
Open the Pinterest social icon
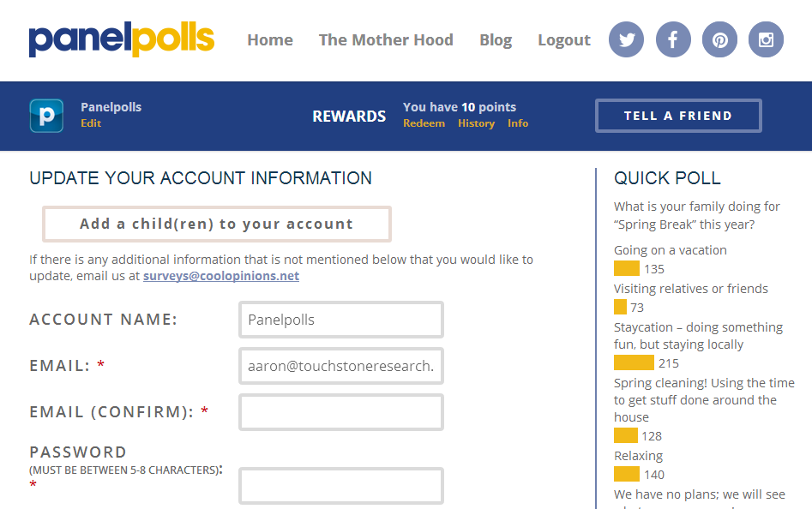719,39
